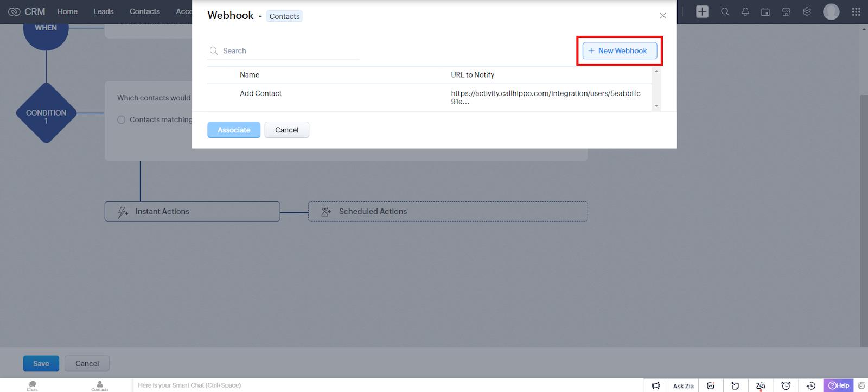The width and height of the screenshot is (868, 392).
Task: Click the chat windows icon beside Help
Action: tap(861, 385)
